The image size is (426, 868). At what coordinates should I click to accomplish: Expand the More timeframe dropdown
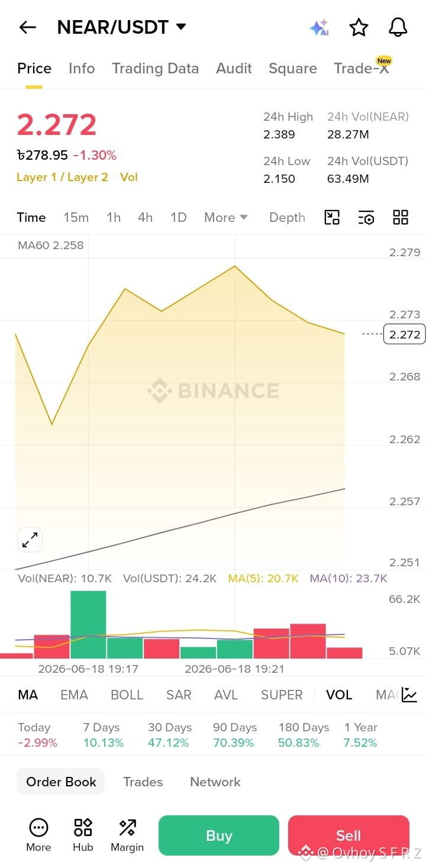tap(226, 217)
